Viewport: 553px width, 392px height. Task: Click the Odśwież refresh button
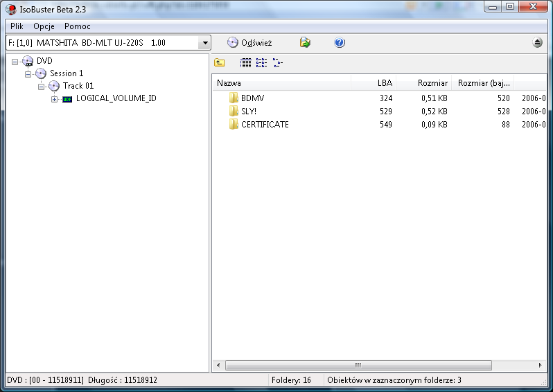(x=249, y=43)
